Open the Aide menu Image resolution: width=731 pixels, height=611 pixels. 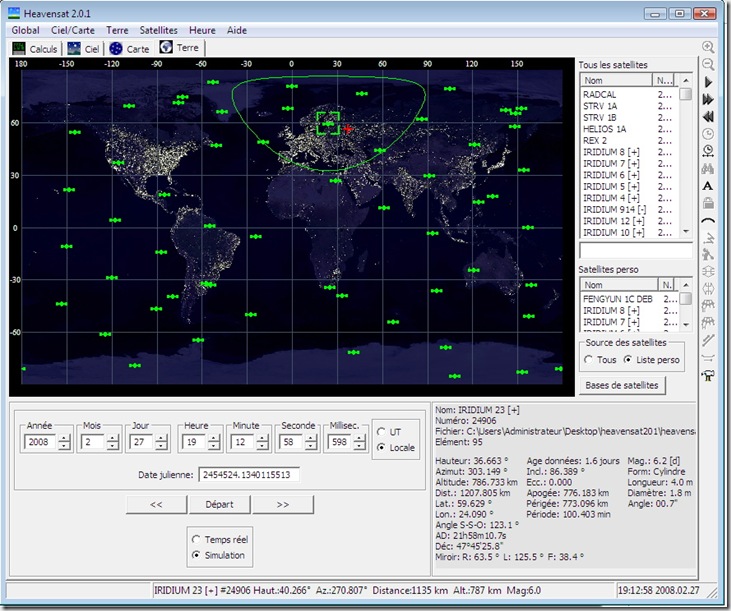237,30
